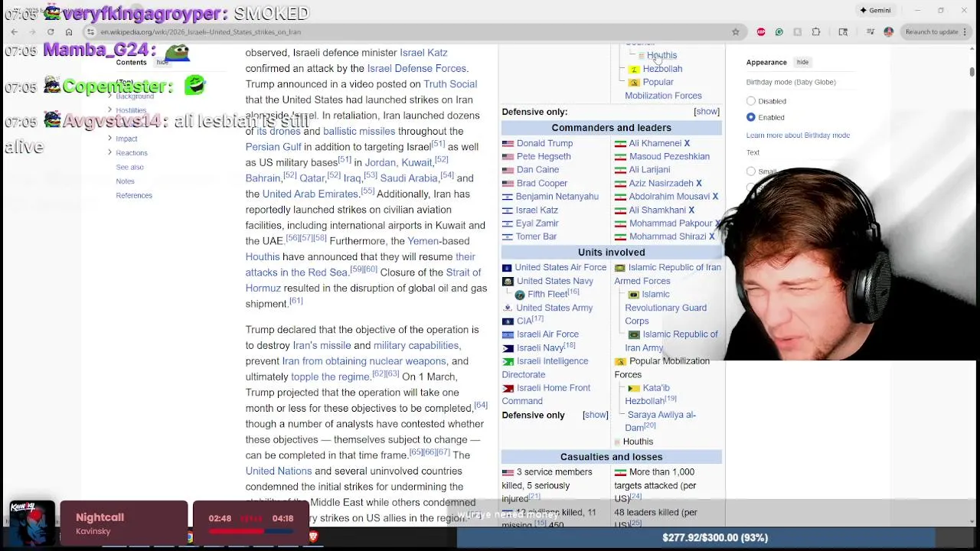This screenshot has width=980, height=551.
Task: Expand the Background section in Contents
Action: 109,96
